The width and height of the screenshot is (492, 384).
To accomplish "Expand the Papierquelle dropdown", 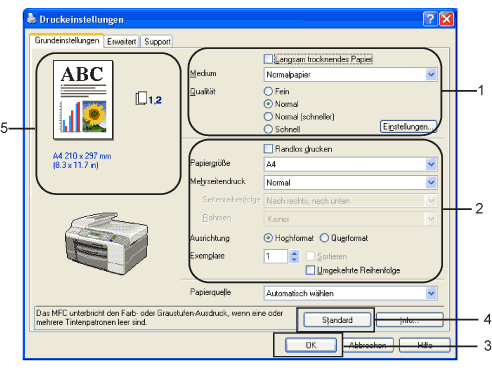I will tap(431, 293).
